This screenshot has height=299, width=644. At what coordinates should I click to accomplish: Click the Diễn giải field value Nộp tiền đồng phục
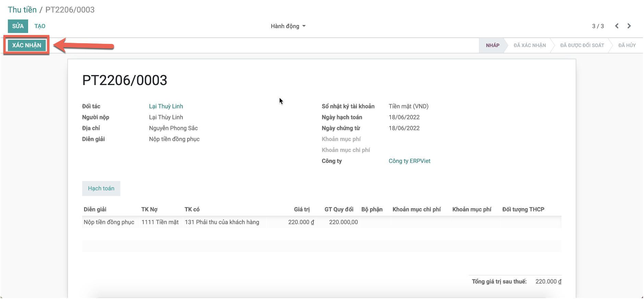click(174, 139)
